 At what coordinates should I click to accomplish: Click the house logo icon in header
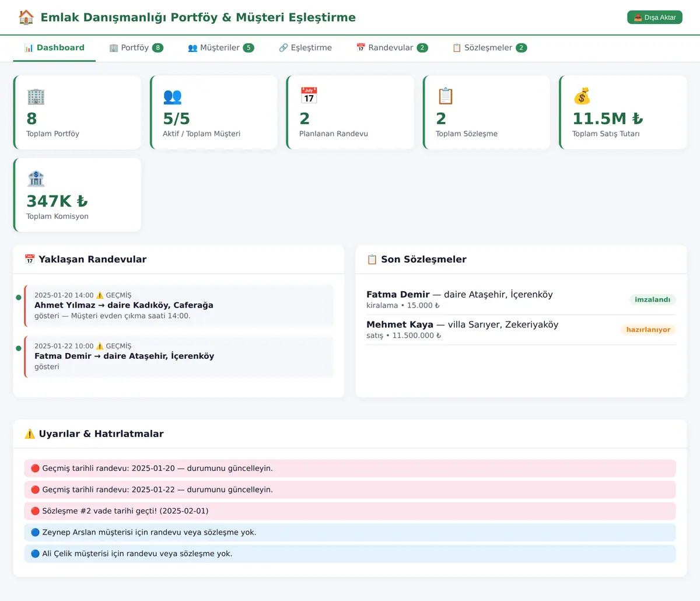point(26,18)
